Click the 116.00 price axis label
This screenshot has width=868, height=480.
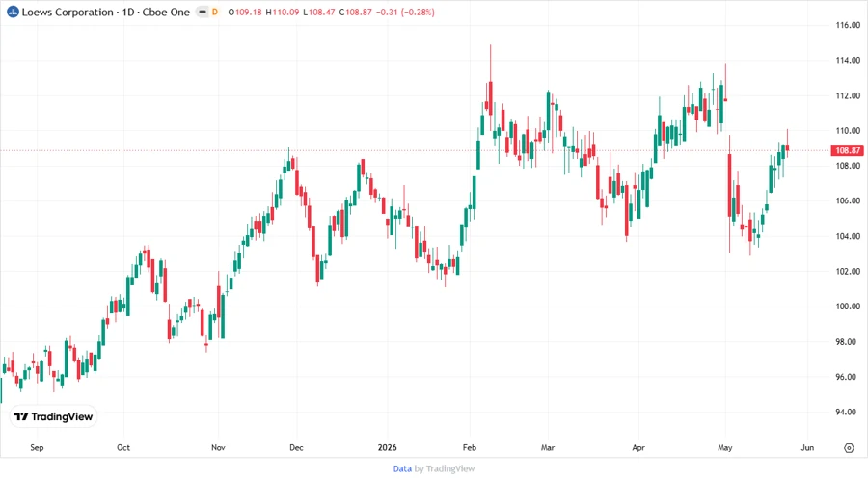[x=848, y=25]
